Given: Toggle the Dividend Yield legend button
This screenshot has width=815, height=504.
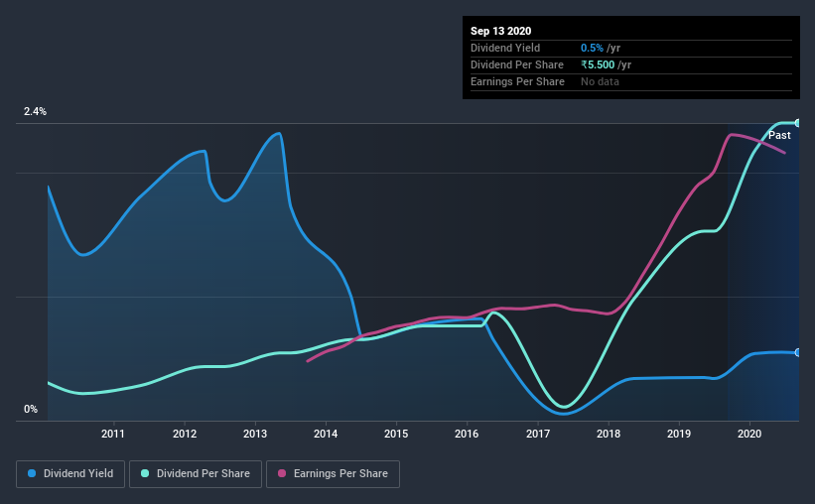Looking at the screenshot, I should pos(70,474).
